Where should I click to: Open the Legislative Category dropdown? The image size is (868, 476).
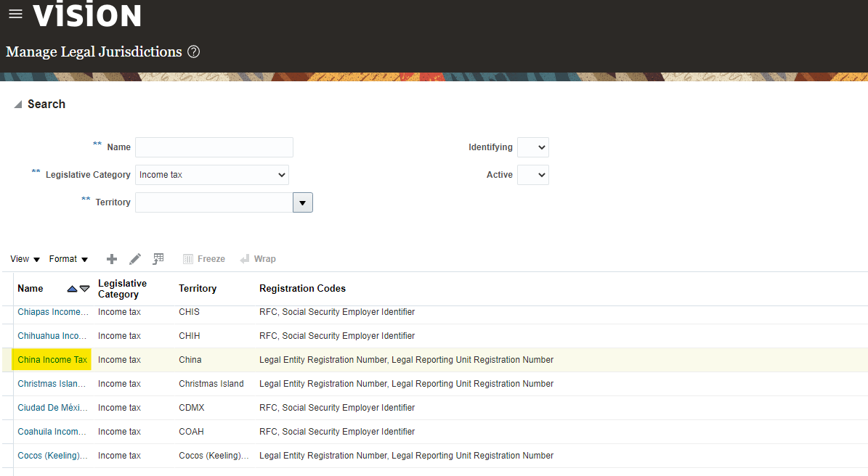point(212,175)
